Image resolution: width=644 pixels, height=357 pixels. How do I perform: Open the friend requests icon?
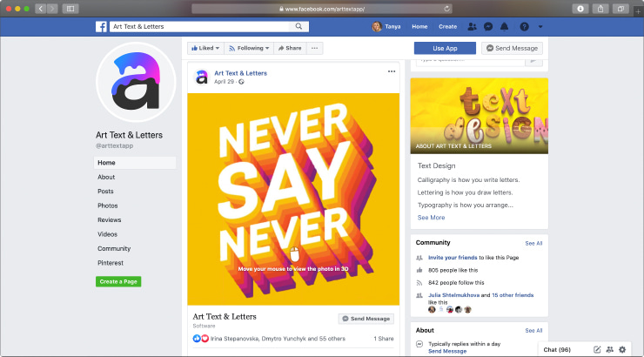(472, 27)
